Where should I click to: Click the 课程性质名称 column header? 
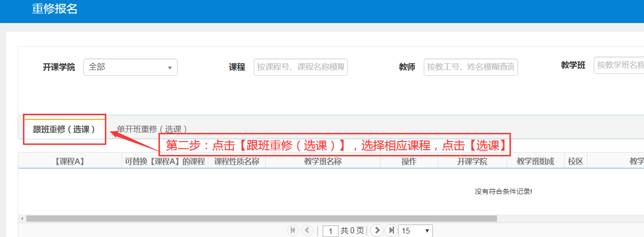pyautogui.click(x=237, y=161)
